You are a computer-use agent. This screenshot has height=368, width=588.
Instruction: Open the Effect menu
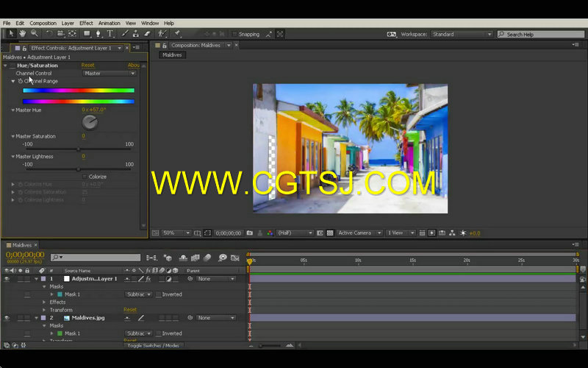click(86, 23)
